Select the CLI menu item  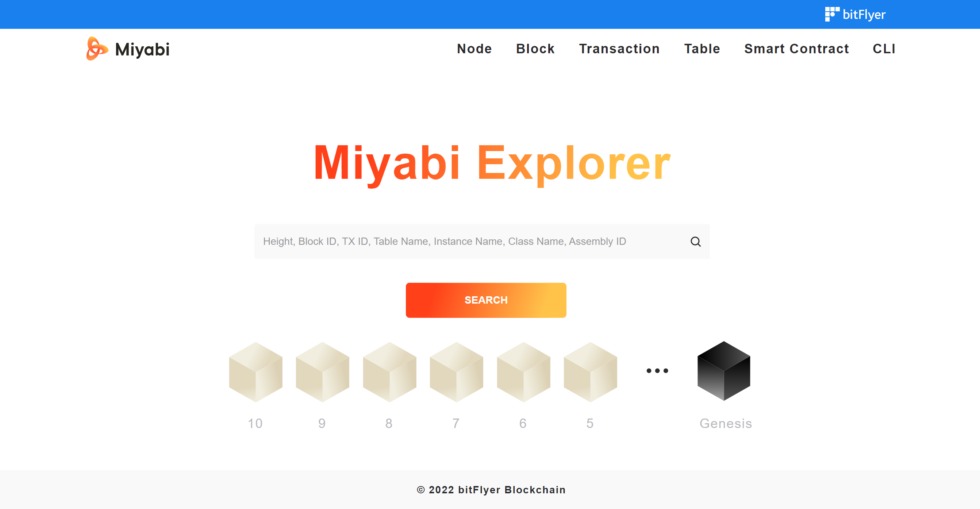point(884,49)
